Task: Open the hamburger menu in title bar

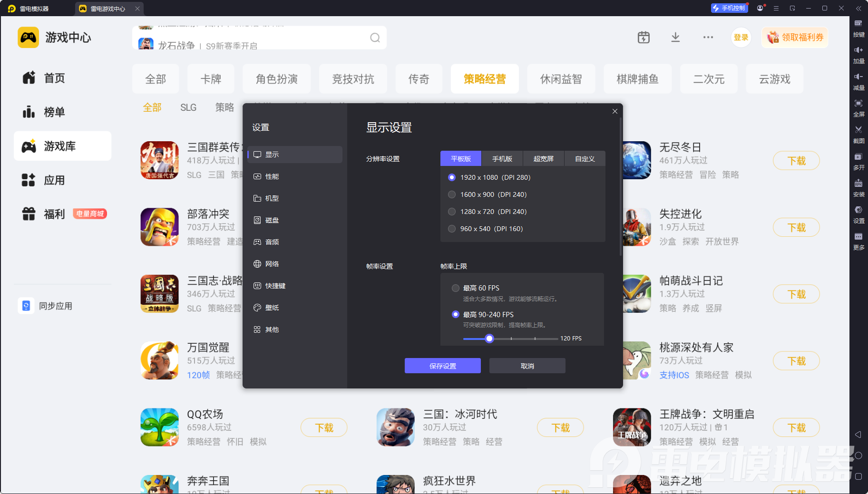Action: [x=776, y=8]
